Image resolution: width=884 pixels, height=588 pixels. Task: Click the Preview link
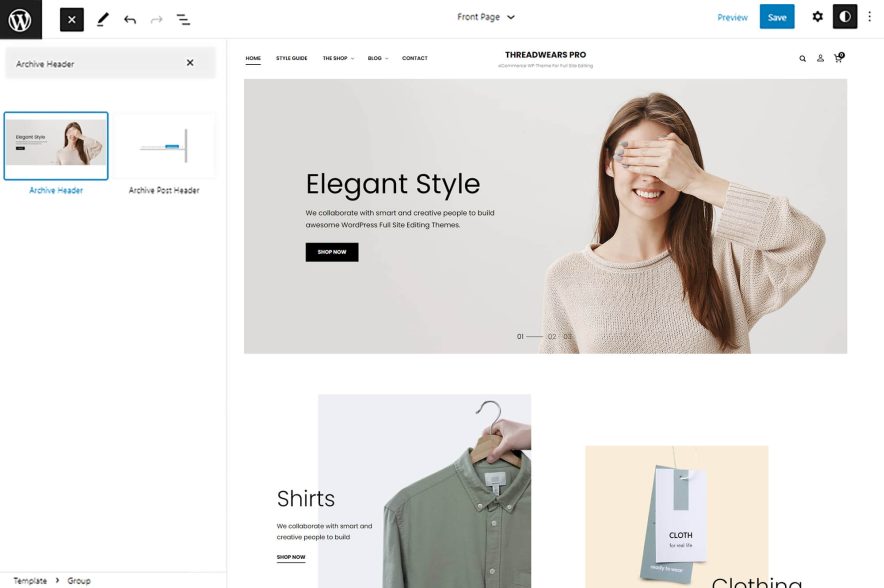pos(733,17)
